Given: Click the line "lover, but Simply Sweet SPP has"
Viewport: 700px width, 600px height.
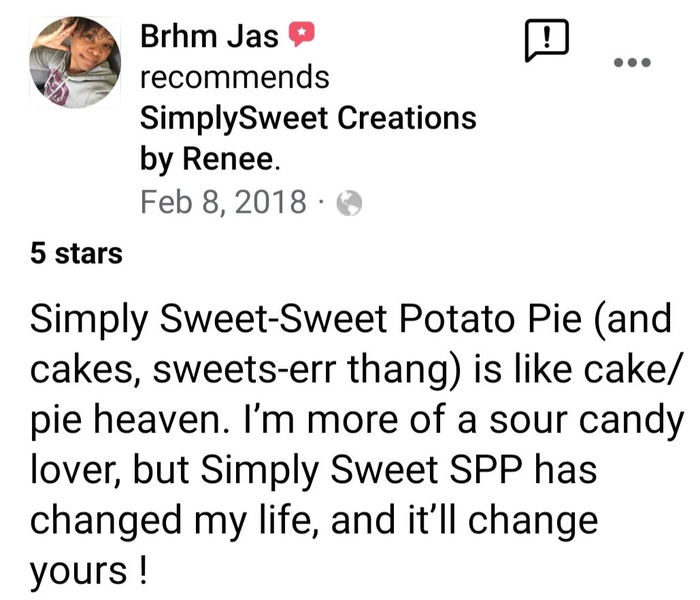Looking at the screenshot, I should coord(314,470).
